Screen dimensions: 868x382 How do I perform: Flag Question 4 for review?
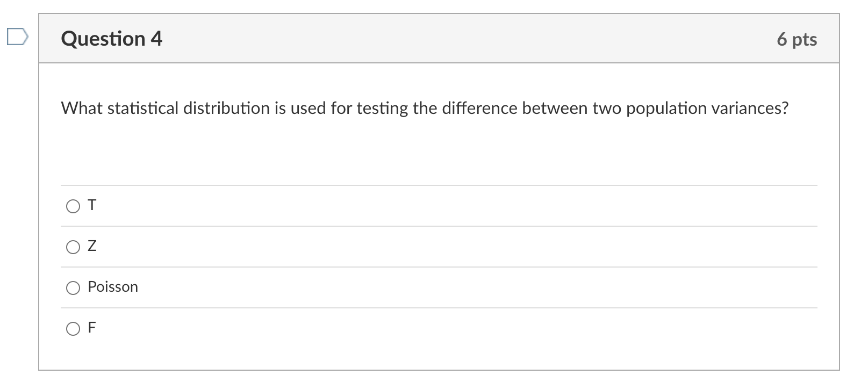tap(17, 38)
